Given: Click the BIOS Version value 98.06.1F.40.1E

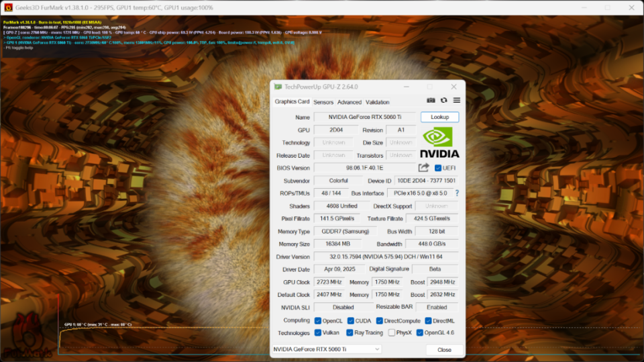Looking at the screenshot, I should tap(365, 168).
